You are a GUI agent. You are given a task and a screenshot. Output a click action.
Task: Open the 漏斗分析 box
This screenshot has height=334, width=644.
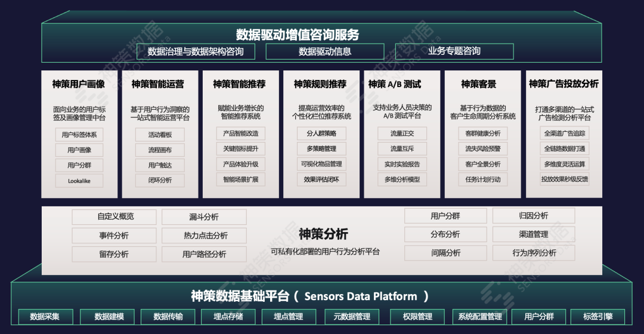[204, 217]
